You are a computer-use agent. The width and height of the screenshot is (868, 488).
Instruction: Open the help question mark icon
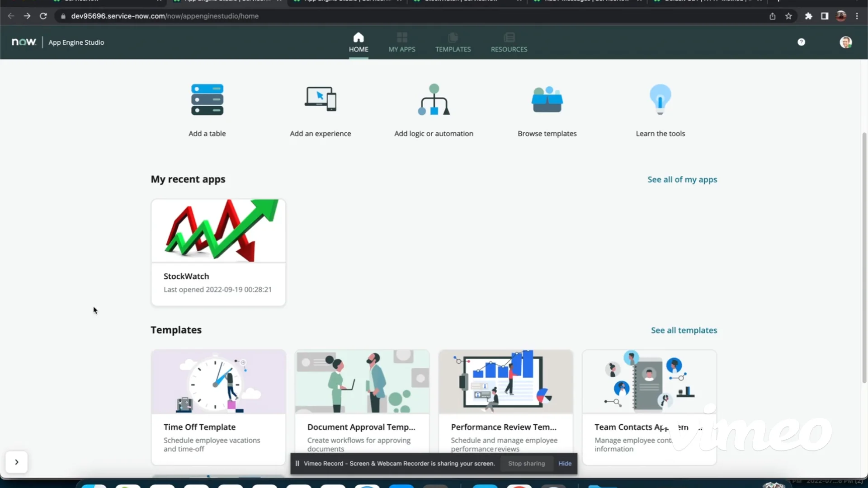[801, 42]
